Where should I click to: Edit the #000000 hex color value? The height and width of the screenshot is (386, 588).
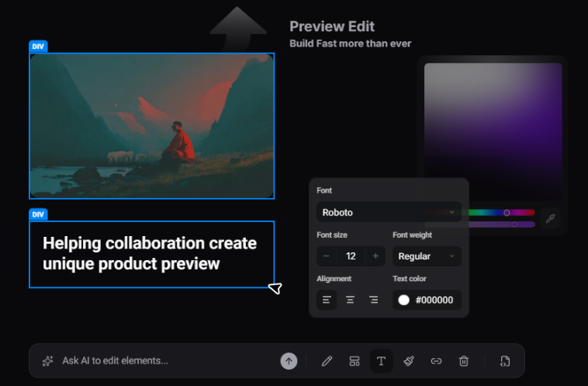pyautogui.click(x=434, y=300)
